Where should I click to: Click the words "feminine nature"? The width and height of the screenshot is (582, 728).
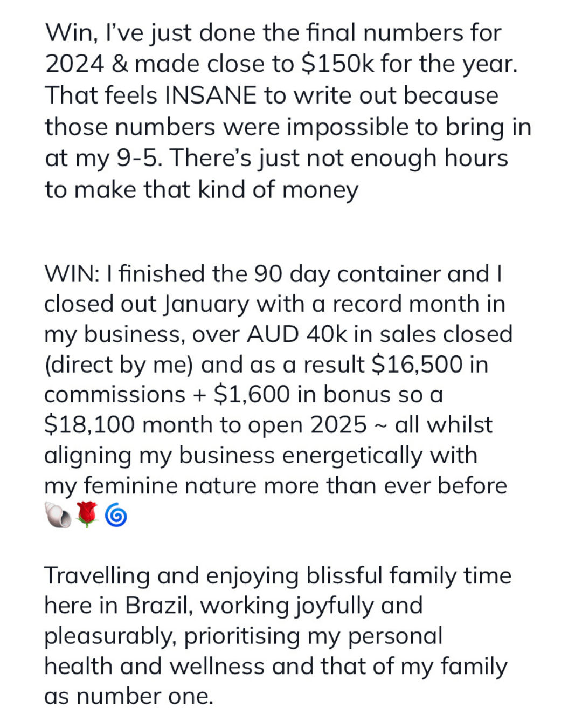click(170, 486)
